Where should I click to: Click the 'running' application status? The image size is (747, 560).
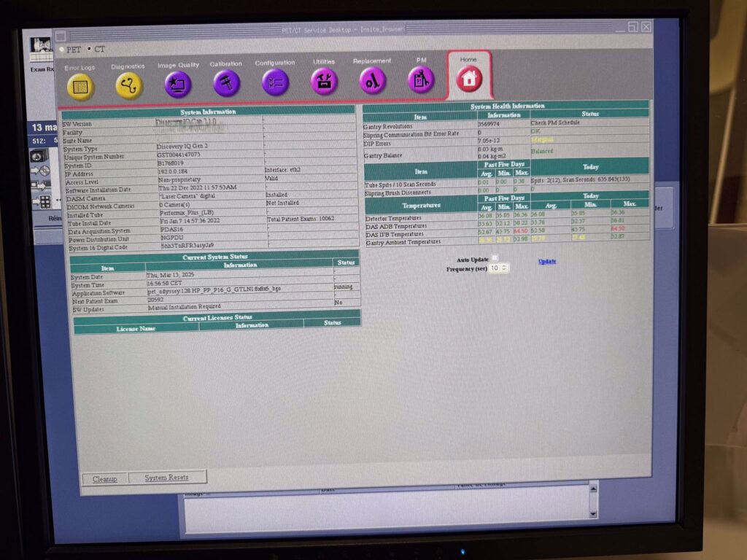[344, 287]
